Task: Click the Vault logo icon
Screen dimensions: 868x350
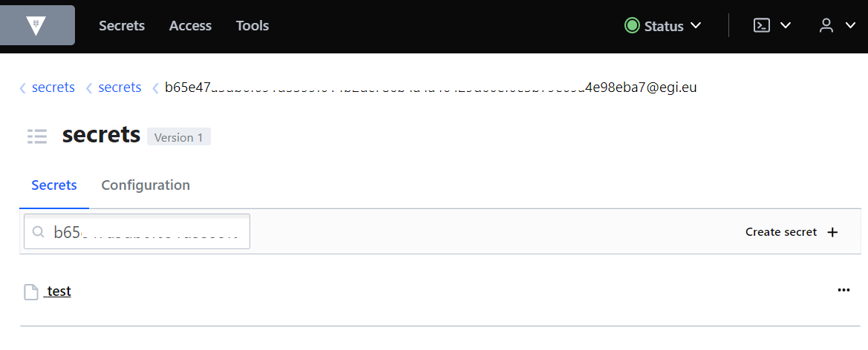Action: [x=36, y=26]
